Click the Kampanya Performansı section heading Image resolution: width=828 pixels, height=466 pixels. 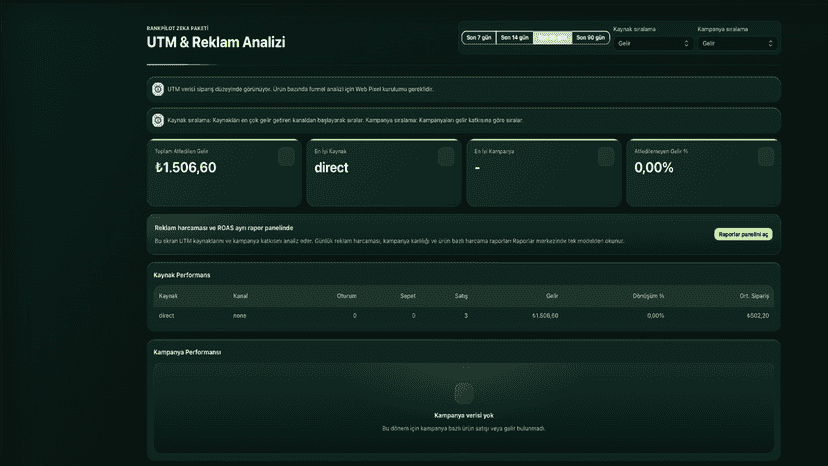[187, 352]
